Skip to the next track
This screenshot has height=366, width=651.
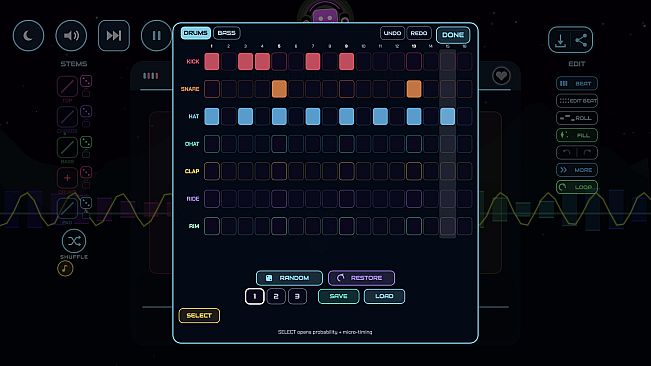[114, 36]
